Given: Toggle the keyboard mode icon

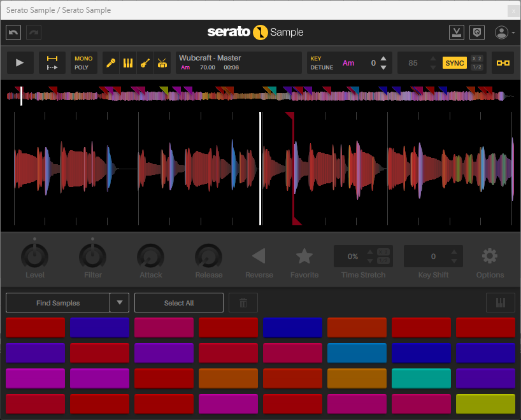Looking at the screenshot, I should 501,303.
